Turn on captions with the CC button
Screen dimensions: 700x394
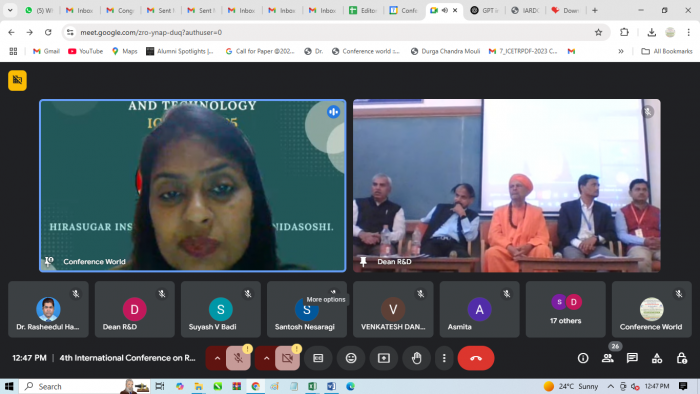318,358
